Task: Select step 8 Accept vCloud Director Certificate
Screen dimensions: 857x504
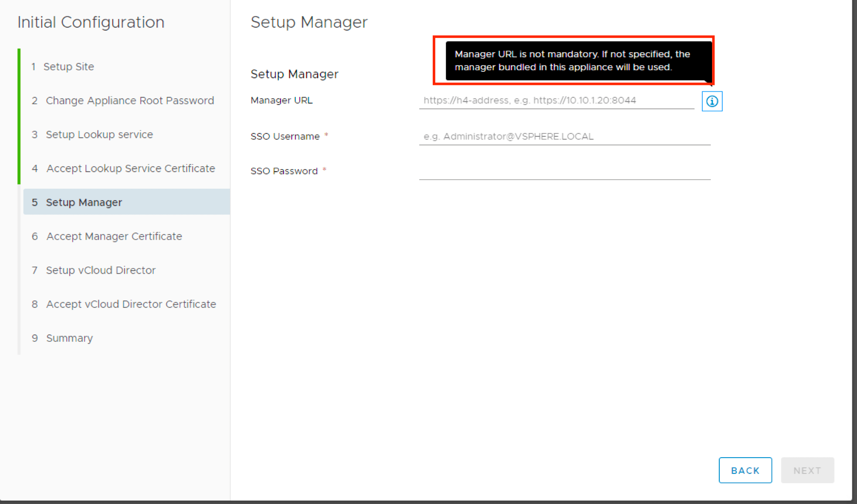Action: pyautogui.click(x=131, y=304)
